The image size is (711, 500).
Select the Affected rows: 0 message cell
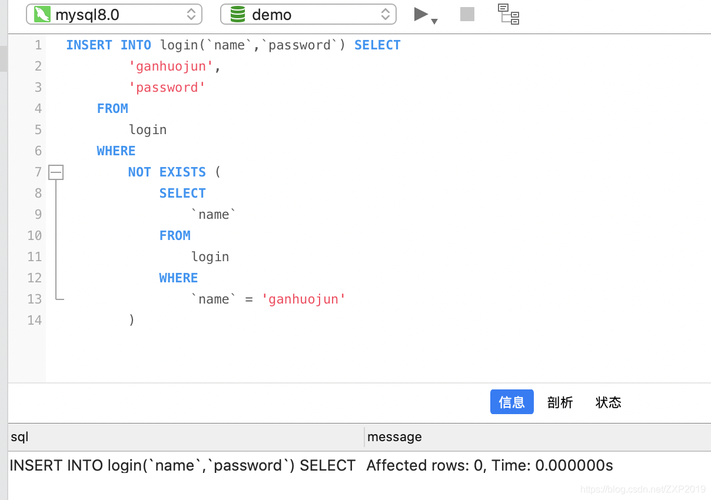pos(490,466)
